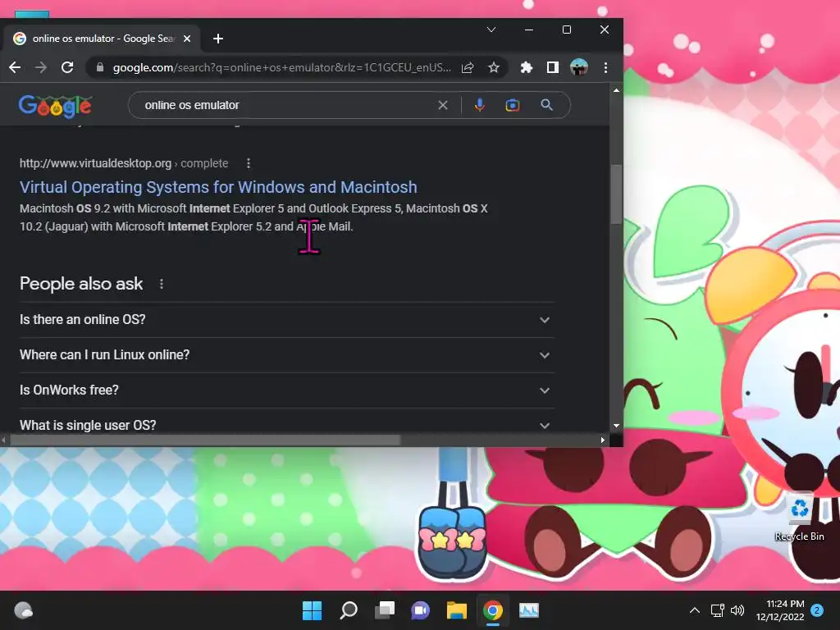
Task: Open volume control from the tray
Action: [737, 610]
